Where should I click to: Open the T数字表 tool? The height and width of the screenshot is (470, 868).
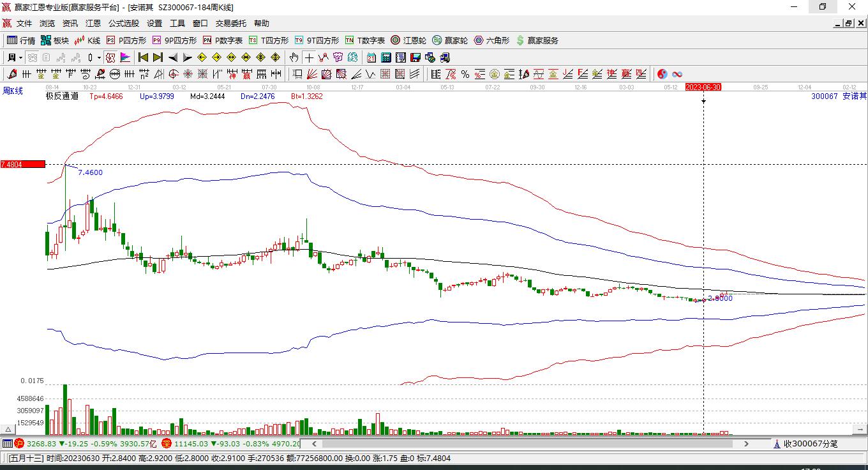(x=365, y=40)
